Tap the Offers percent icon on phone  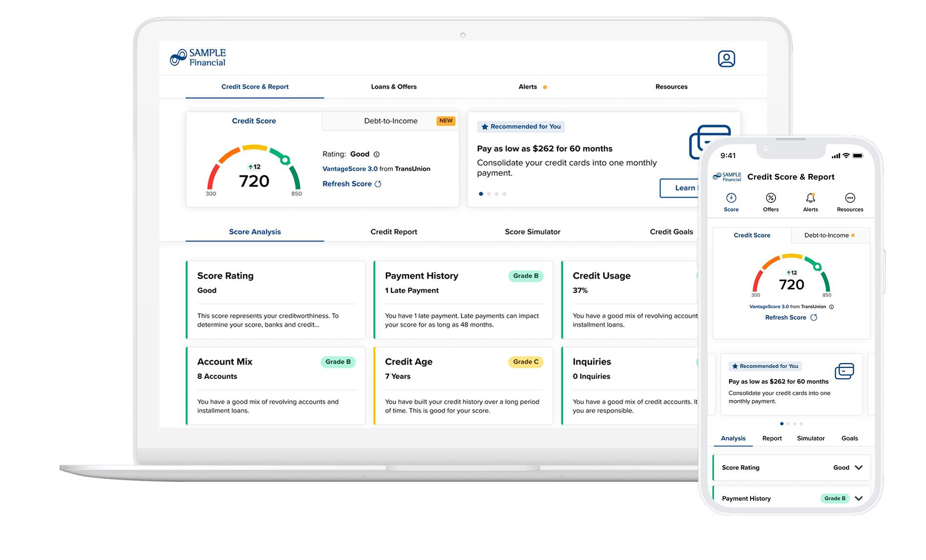[771, 198]
